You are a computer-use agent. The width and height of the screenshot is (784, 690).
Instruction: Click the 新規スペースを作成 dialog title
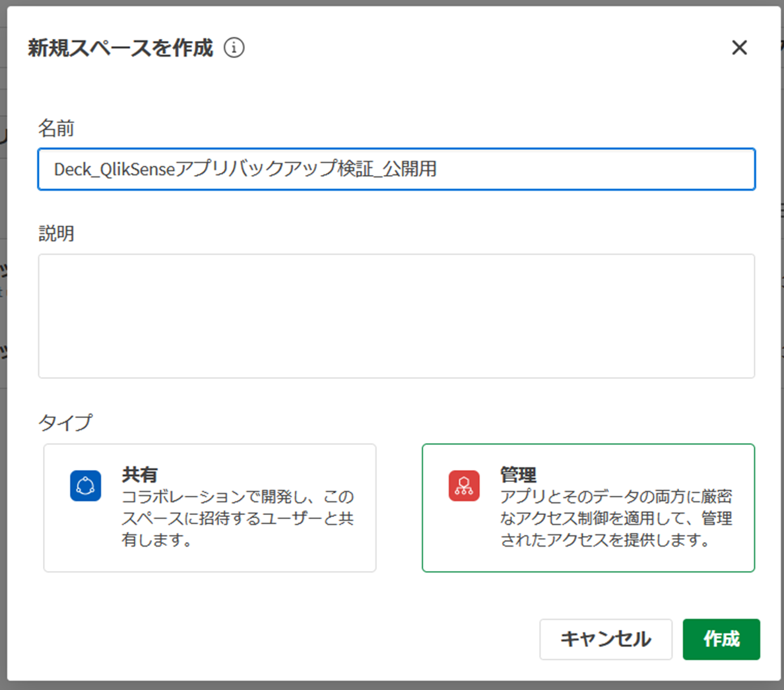tap(121, 48)
